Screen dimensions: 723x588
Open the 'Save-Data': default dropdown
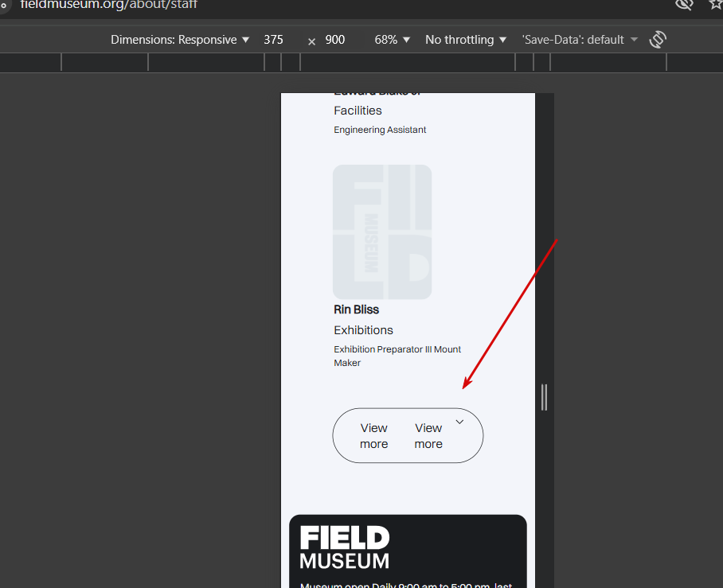click(580, 40)
